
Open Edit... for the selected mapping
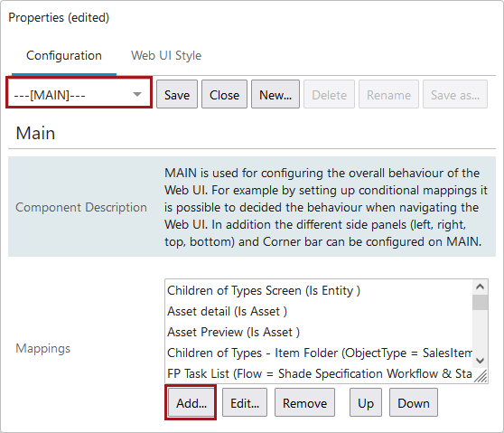[245, 403]
